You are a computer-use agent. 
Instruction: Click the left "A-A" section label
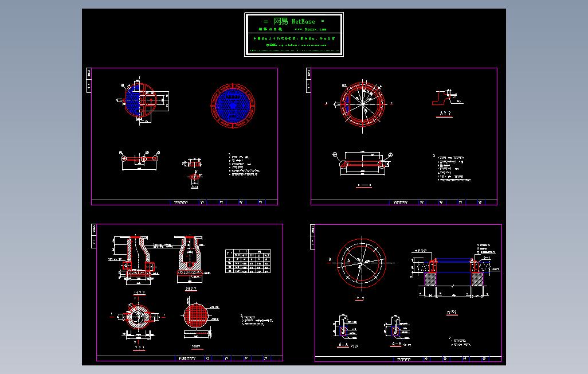(x=343, y=345)
